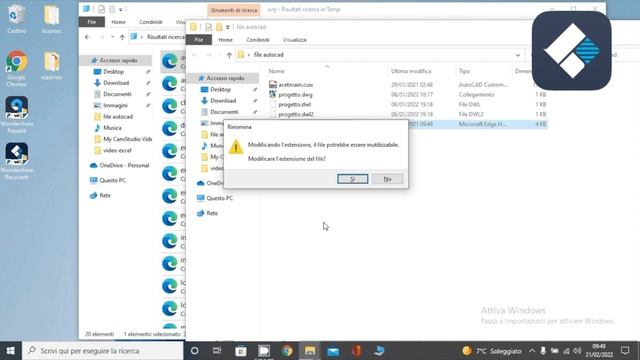Select the Strumenti di ricerca contextual tab

point(234,10)
